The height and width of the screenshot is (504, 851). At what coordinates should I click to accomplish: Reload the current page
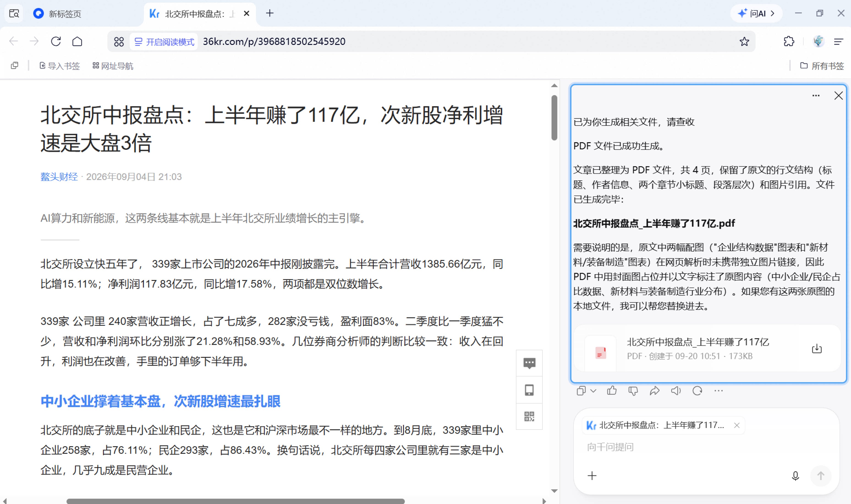point(56,41)
